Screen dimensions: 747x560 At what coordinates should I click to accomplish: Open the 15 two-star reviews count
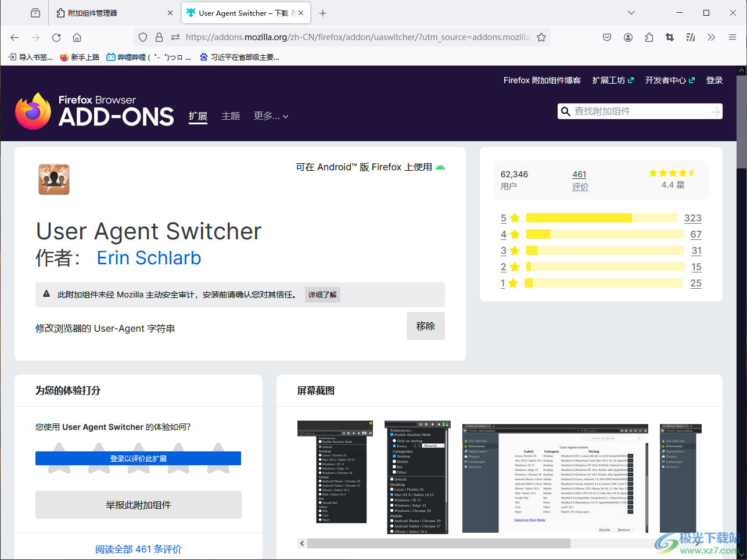coord(696,267)
